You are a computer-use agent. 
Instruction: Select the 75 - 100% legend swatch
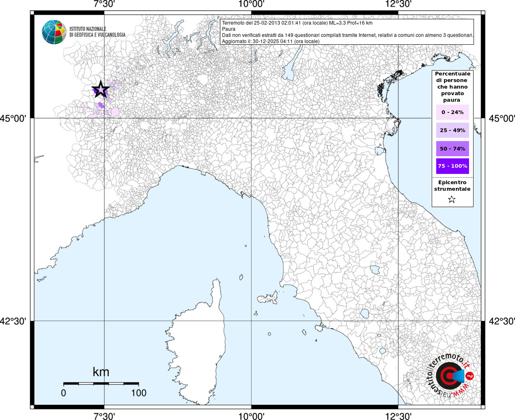(x=452, y=166)
